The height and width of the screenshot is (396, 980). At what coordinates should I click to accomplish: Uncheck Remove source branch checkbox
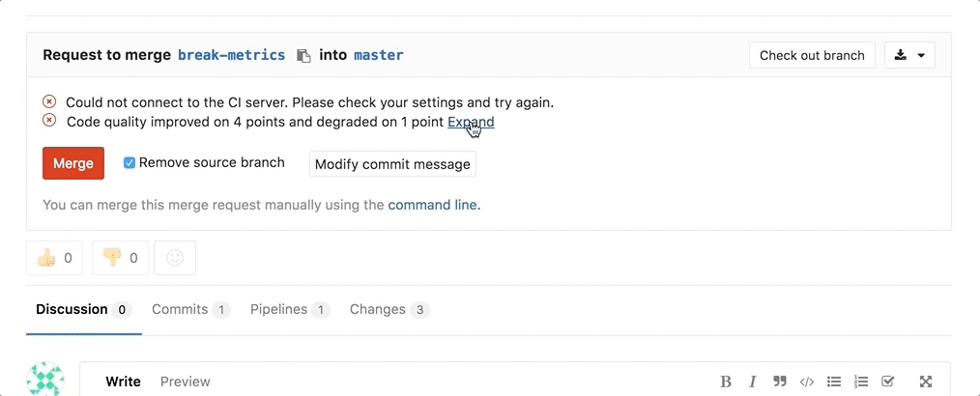(x=130, y=163)
